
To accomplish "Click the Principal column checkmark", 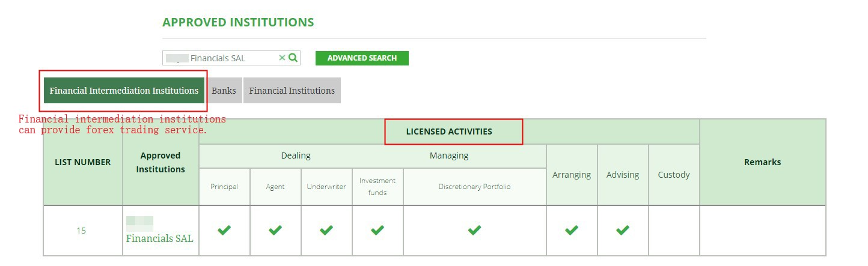I will tap(224, 230).
